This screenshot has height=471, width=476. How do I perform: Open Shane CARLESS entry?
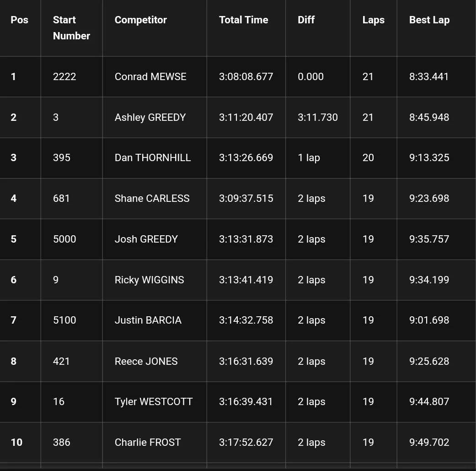tap(152, 199)
